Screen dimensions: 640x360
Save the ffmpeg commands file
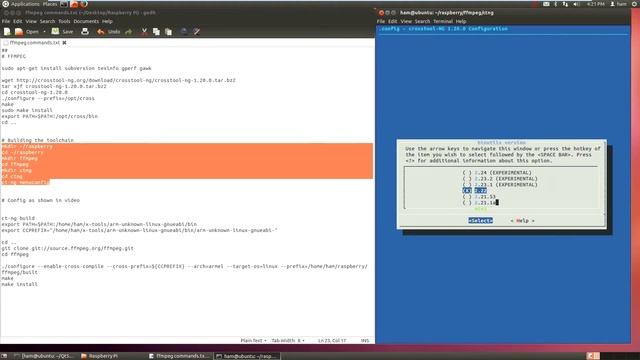point(62,31)
